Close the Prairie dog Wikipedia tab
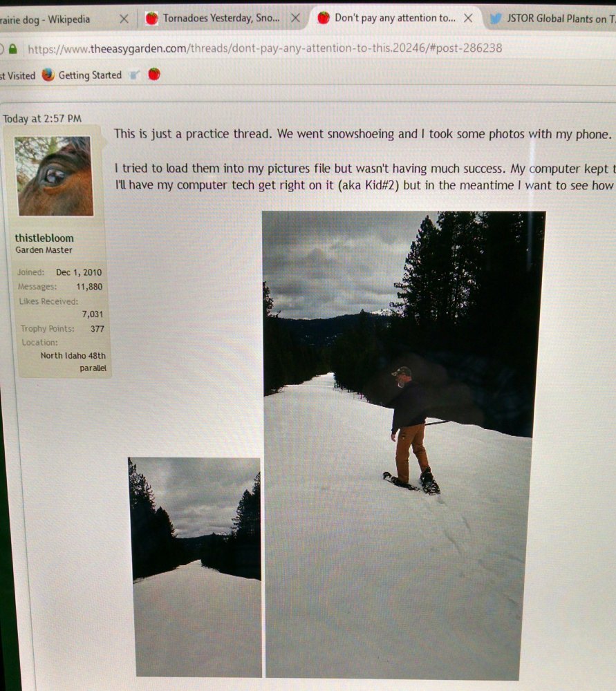The width and height of the screenshot is (616, 691). tap(124, 19)
